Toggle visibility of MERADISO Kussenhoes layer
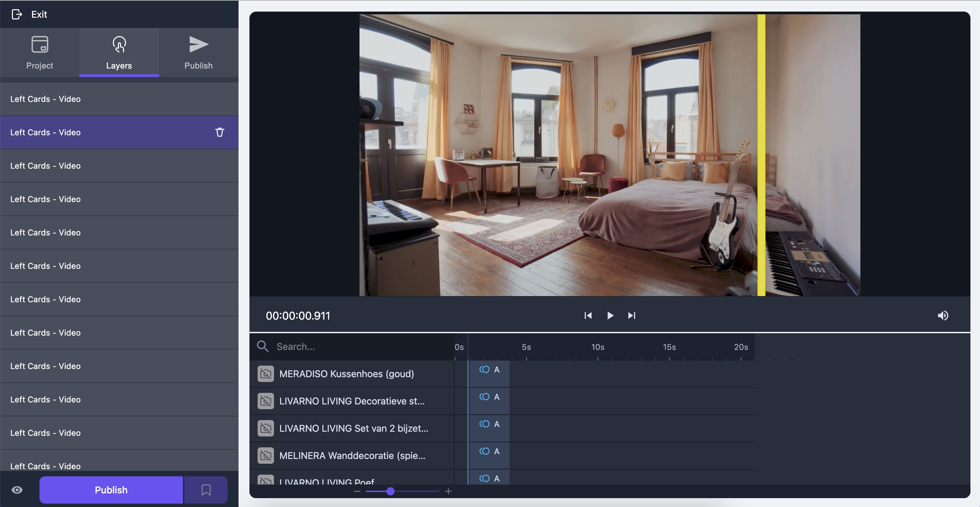The width and height of the screenshot is (980, 507). [265, 374]
